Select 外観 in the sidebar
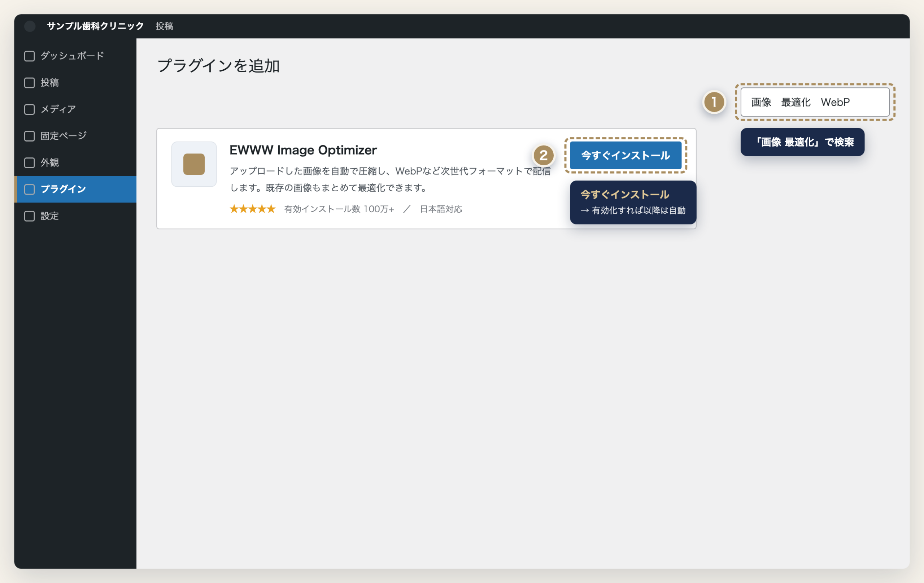The width and height of the screenshot is (924, 583). coord(75,163)
